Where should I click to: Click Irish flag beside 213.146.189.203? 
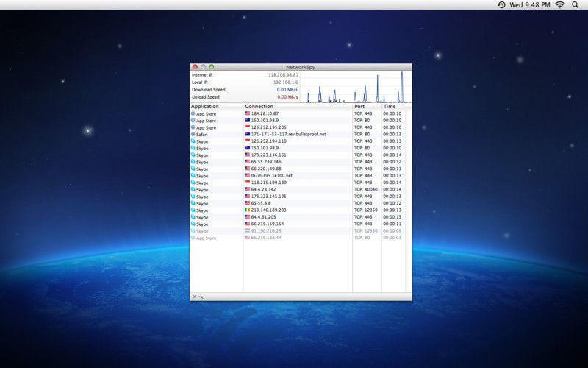pyautogui.click(x=247, y=210)
